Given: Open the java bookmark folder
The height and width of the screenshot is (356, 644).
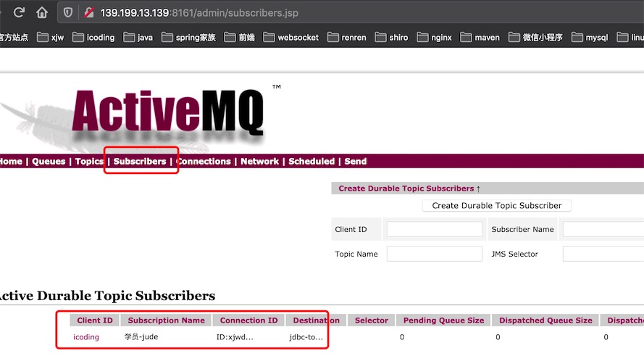Looking at the screenshot, I should point(138,37).
